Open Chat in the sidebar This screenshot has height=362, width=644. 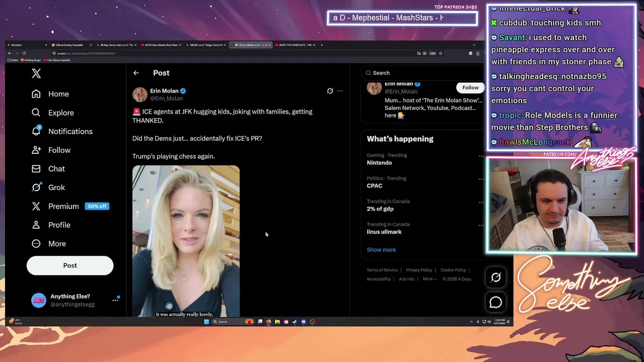[x=48, y=169]
